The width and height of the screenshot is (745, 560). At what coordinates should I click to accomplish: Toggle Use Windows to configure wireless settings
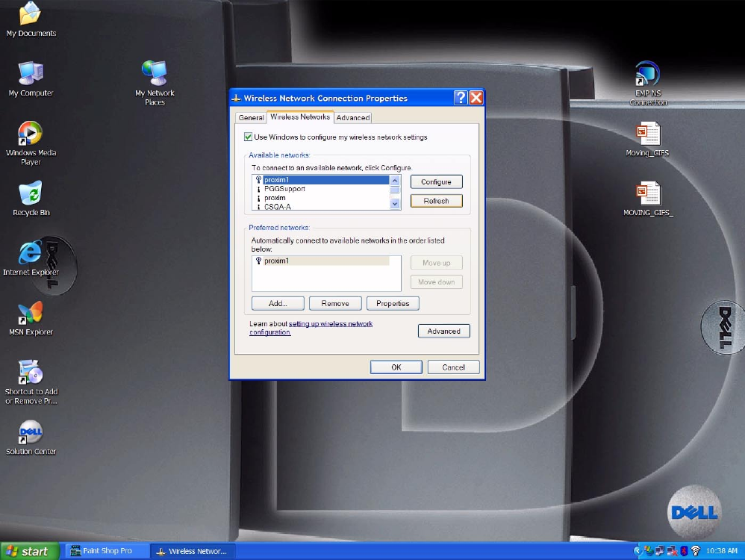[x=248, y=137]
